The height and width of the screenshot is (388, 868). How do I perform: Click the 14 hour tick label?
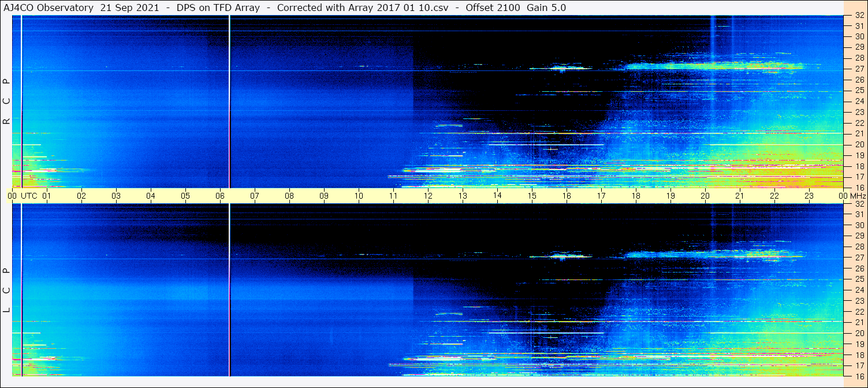tap(497, 195)
